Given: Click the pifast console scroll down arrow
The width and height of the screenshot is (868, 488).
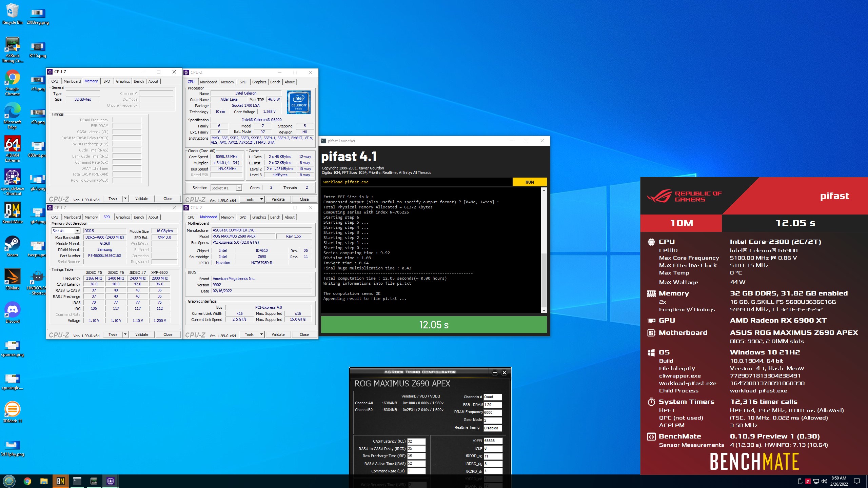Looking at the screenshot, I should pos(544,310).
